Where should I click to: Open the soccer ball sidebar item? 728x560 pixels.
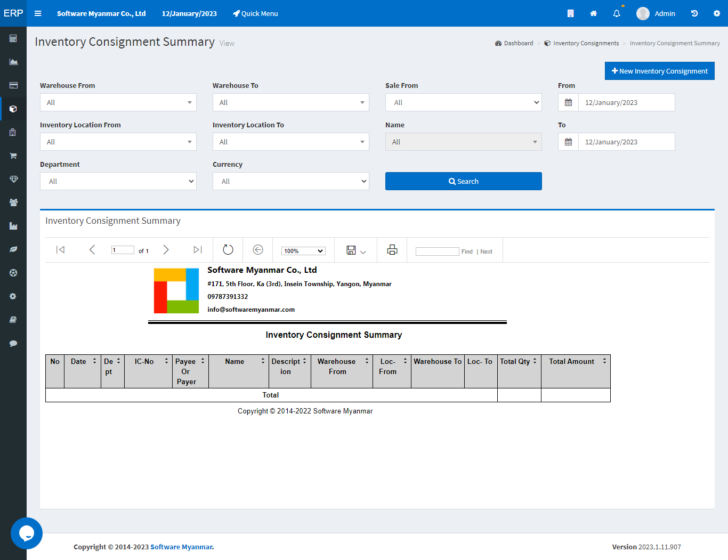(x=13, y=273)
